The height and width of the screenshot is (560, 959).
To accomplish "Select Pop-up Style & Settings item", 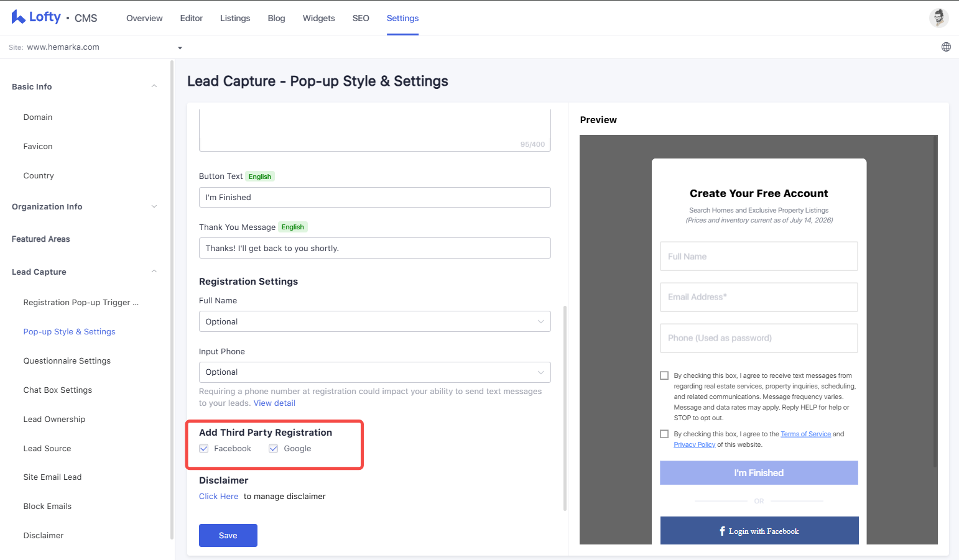I will tap(70, 332).
